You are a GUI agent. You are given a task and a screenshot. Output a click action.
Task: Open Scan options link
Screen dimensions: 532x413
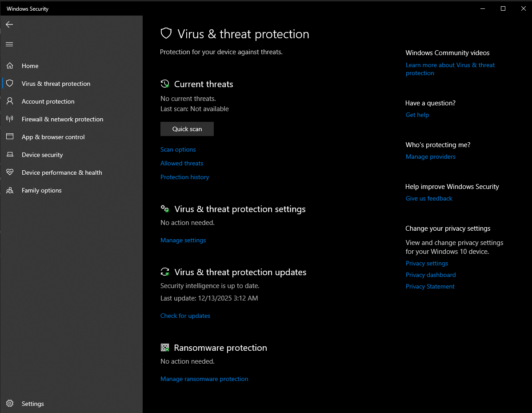[x=178, y=149]
